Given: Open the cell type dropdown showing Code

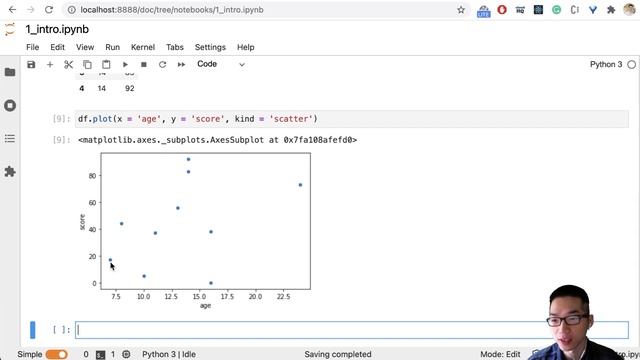Looking at the screenshot, I should click(x=221, y=64).
